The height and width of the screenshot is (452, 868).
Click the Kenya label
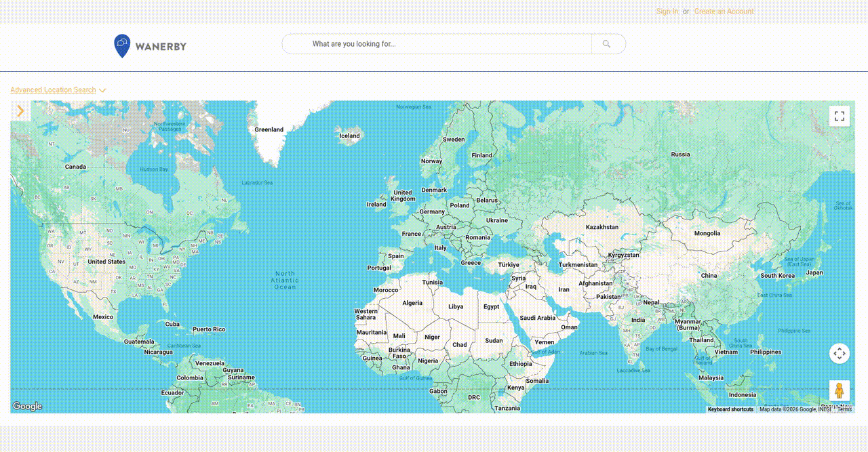516,388
